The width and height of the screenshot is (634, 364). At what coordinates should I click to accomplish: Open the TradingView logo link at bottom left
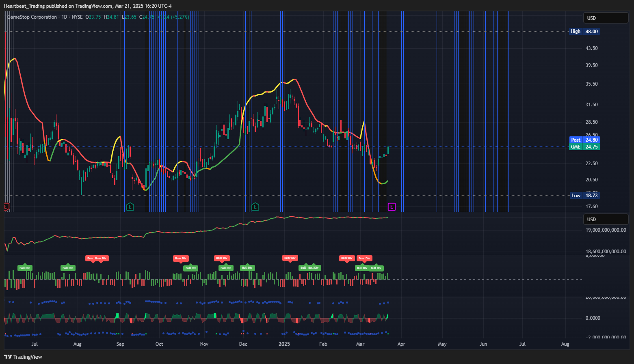(x=23, y=357)
